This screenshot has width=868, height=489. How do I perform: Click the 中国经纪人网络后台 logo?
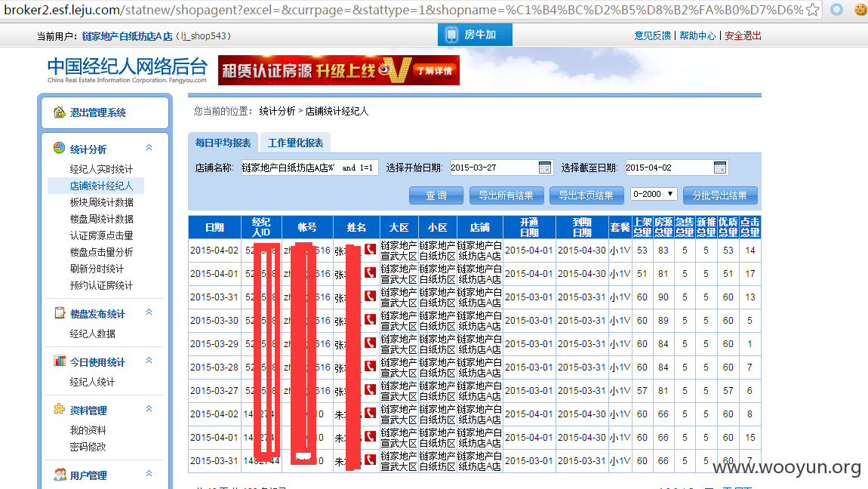click(128, 69)
